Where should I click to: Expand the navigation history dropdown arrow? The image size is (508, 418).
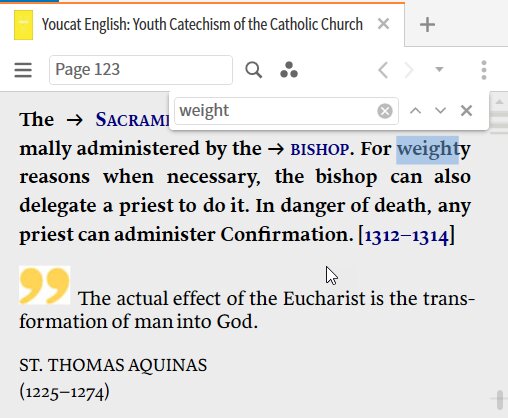click(x=439, y=69)
